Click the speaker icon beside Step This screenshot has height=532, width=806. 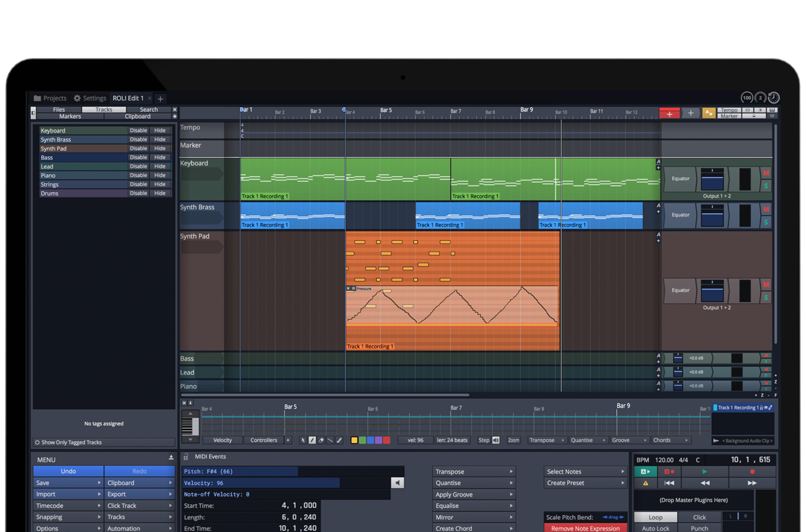coord(496,440)
